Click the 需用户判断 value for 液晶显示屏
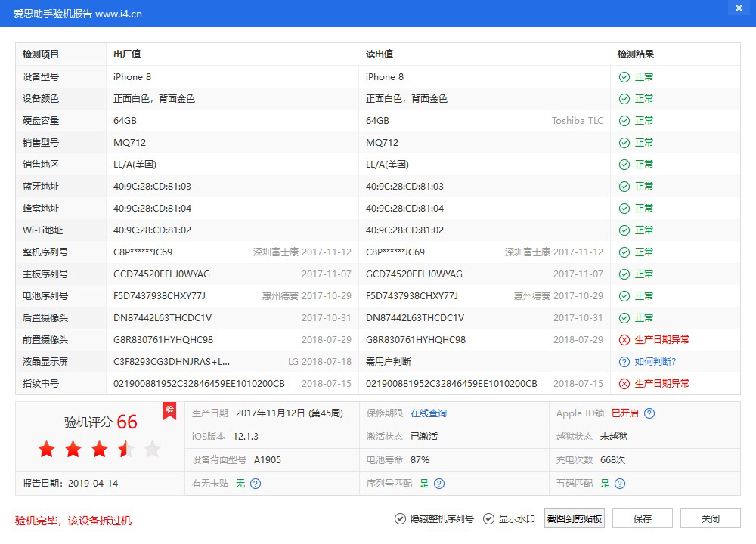This screenshot has height=544, width=756. coord(389,362)
